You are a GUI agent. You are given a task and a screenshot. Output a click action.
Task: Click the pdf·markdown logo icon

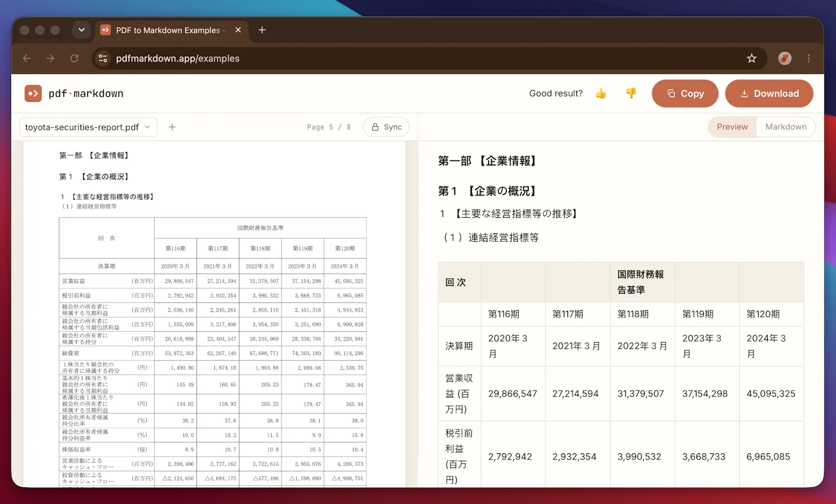click(33, 93)
